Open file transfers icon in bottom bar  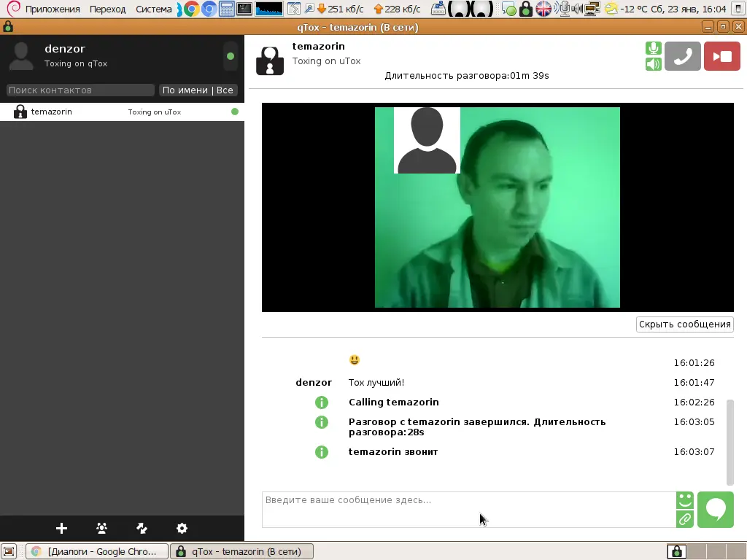coord(142,528)
